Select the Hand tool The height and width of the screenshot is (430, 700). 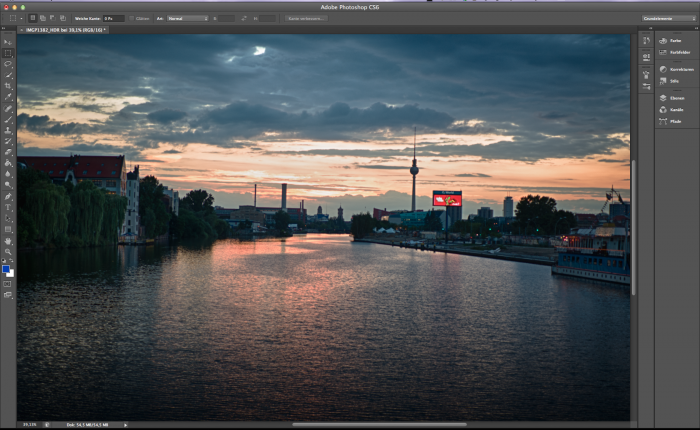pyautogui.click(x=8, y=242)
